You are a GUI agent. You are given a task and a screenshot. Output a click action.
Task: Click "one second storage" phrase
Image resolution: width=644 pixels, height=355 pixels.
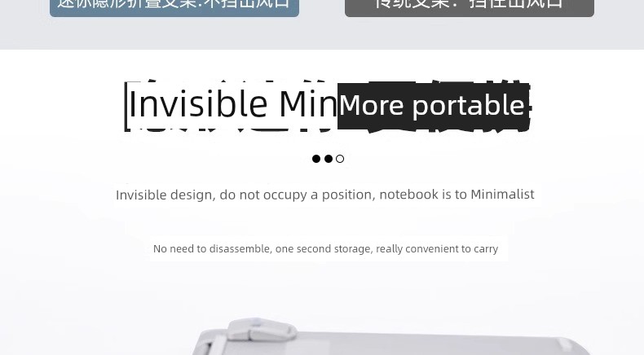coord(324,248)
